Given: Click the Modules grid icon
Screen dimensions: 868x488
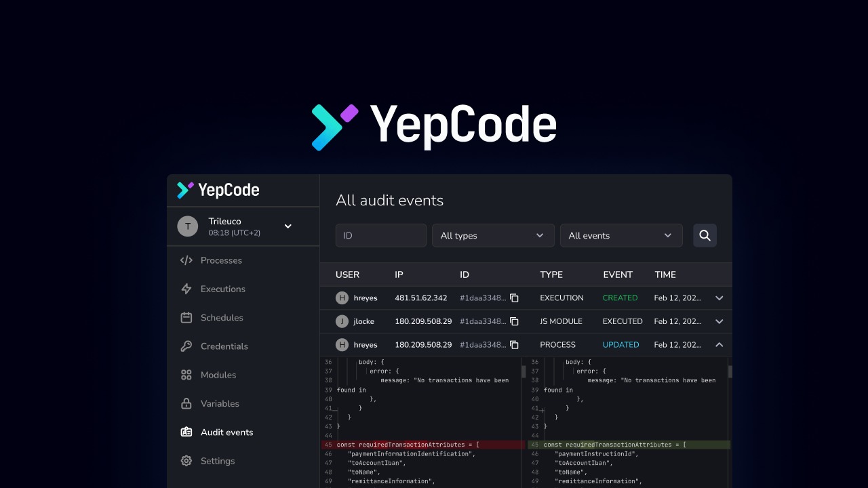Looking at the screenshot, I should (186, 375).
